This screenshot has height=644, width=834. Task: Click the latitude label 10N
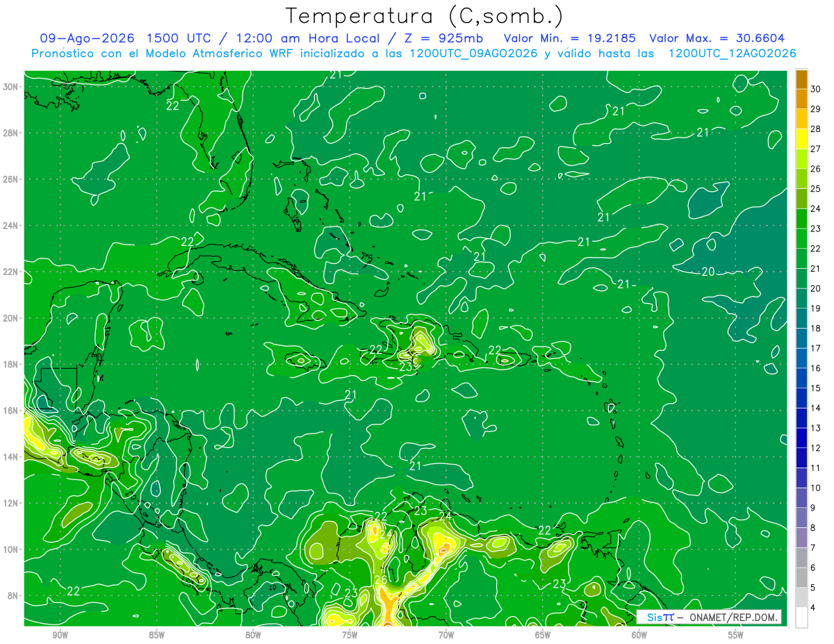[10, 550]
